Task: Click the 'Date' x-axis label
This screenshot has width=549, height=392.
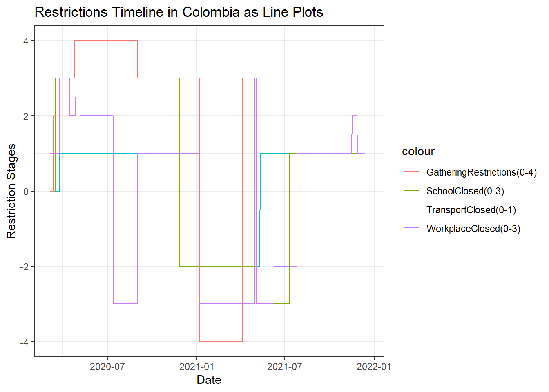Action: [209, 380]
